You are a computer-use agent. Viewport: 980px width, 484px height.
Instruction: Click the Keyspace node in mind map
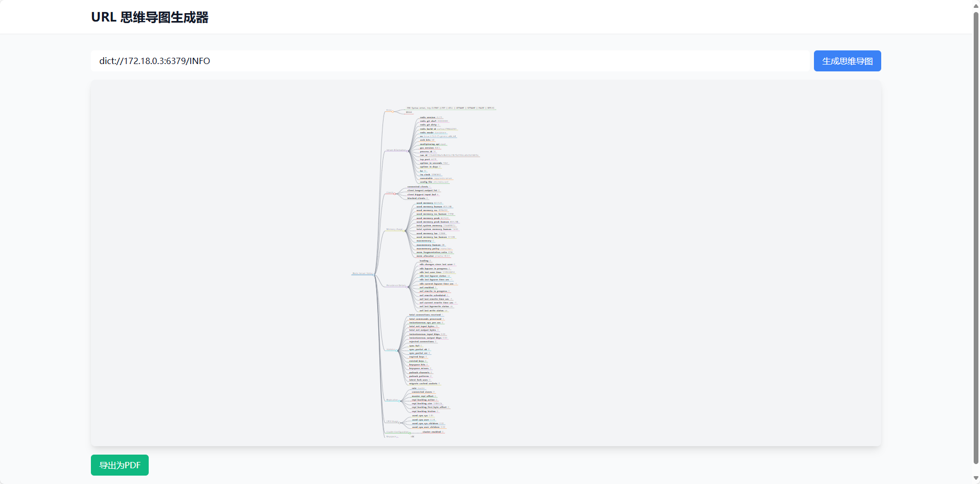(x=391, y=437)
